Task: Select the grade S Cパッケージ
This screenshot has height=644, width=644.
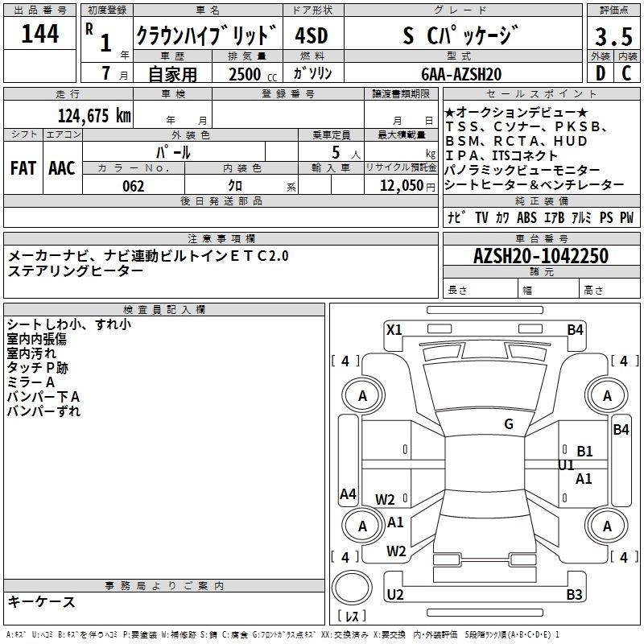Action: coord(460,35)
